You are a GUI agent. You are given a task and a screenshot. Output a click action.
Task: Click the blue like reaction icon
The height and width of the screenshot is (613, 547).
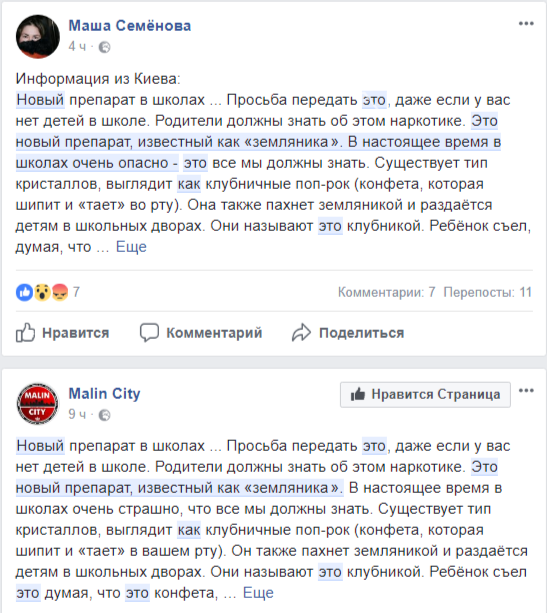(x=25, y=292)
